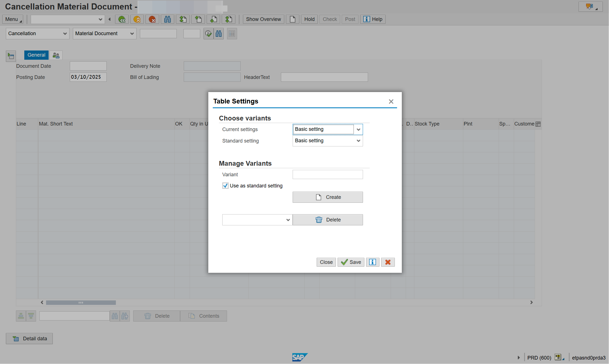The height and width of the screenshot is (364, 609).
Task: Click the Previous Page toolbar icon
Action: point(198,19)
